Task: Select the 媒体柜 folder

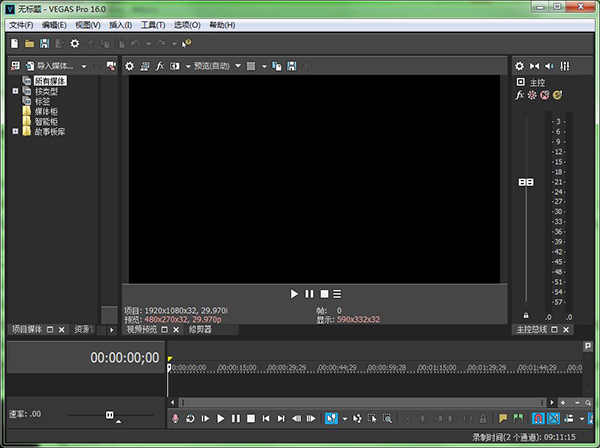Action: pos(46,111)
